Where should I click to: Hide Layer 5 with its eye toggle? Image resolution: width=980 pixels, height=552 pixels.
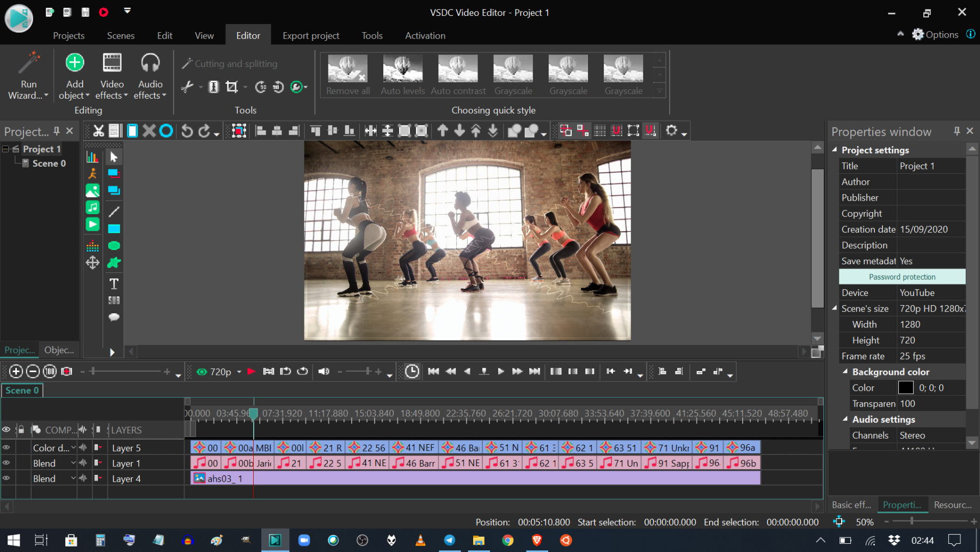[x=6, y=447]
